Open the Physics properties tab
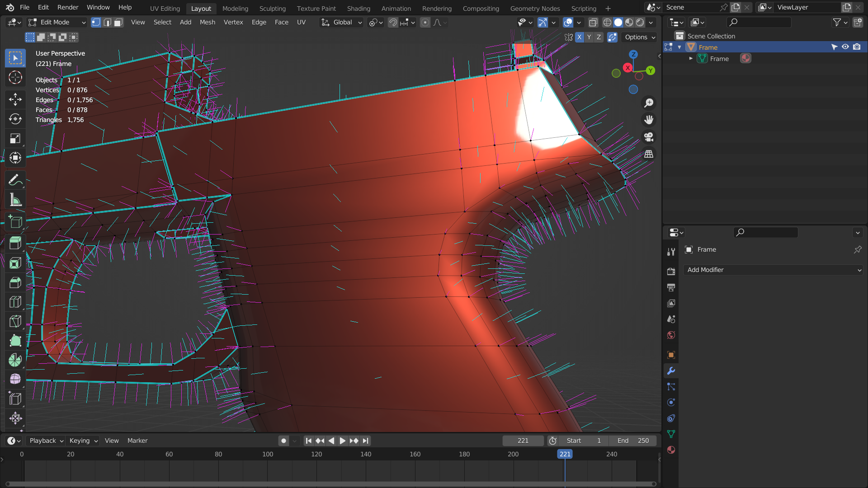This screenshot has width=868, height=488. click(671, 403)
